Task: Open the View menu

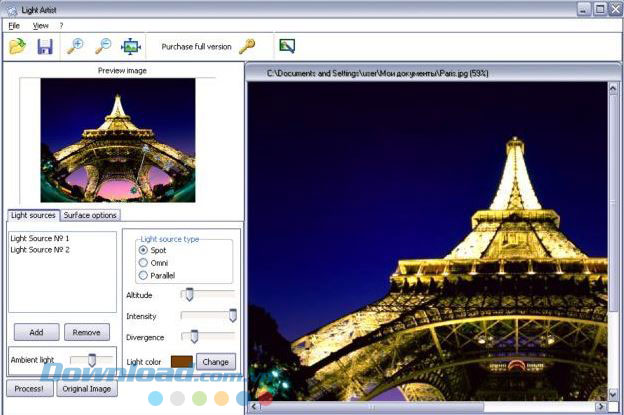Action: point(40,25)
